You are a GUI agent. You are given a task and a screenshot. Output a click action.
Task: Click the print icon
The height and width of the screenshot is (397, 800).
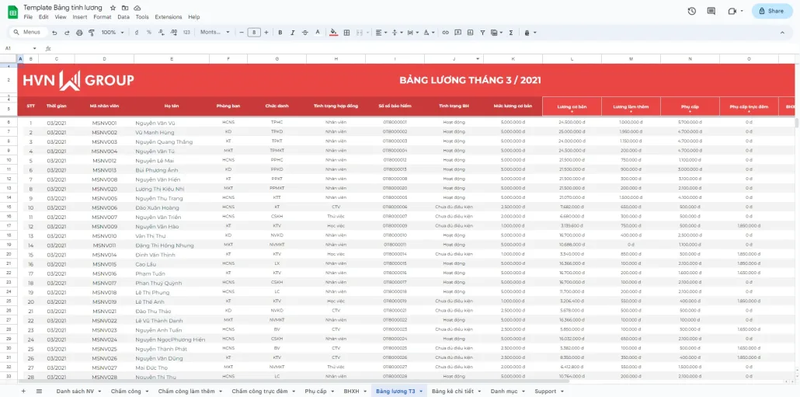click(x=79, y=33)
